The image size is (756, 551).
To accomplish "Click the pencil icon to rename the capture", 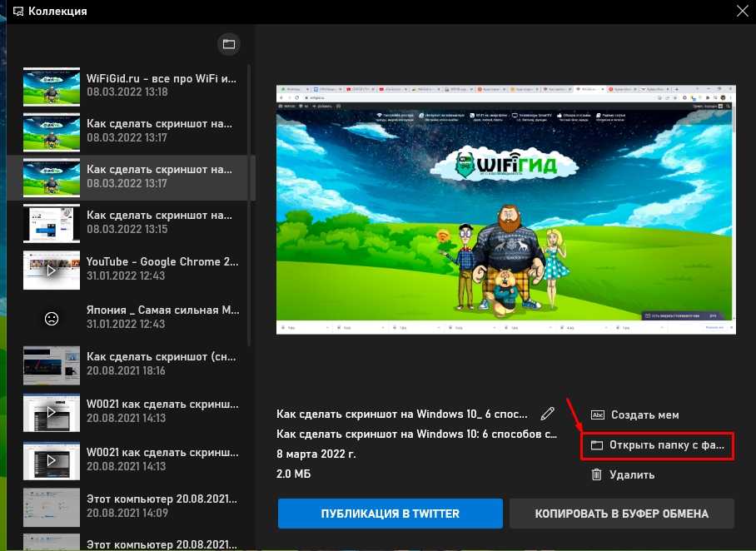I will [x=547, y=413].
